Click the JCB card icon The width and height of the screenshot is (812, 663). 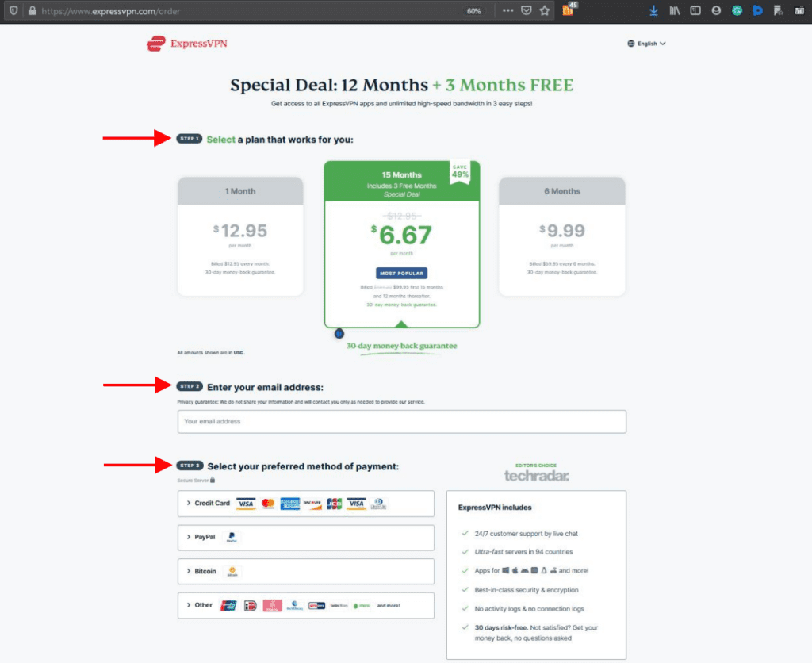334,504
